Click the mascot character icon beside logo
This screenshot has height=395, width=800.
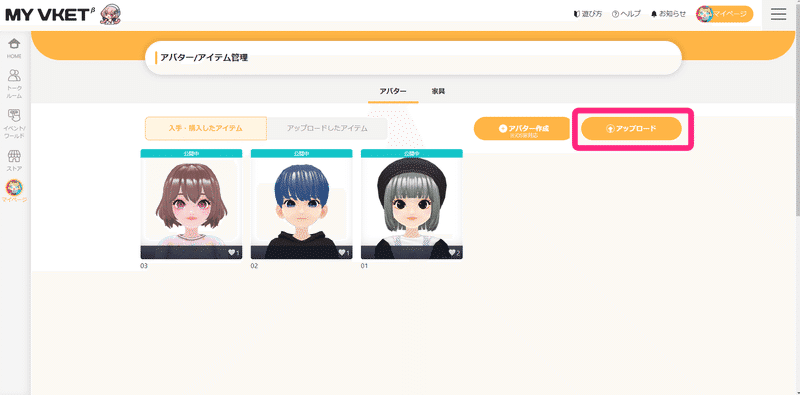click(110, 14)
